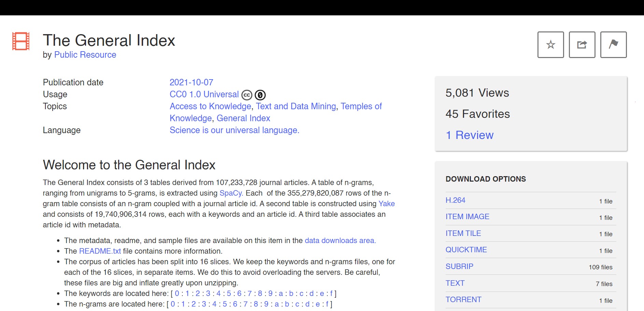Open the README.txt file link
Viewport: 644px width, 311px height.
click(100, 251)
